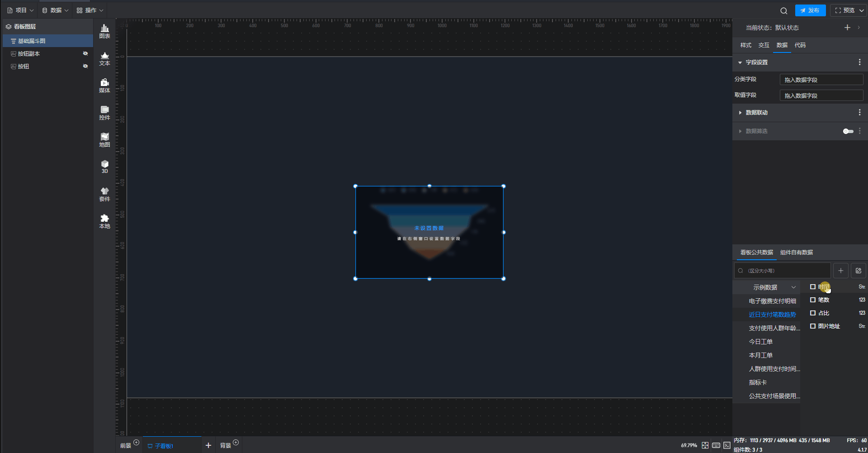Select the funnel chart on canvas
The image size is (868, 453).
coord(429,232)
